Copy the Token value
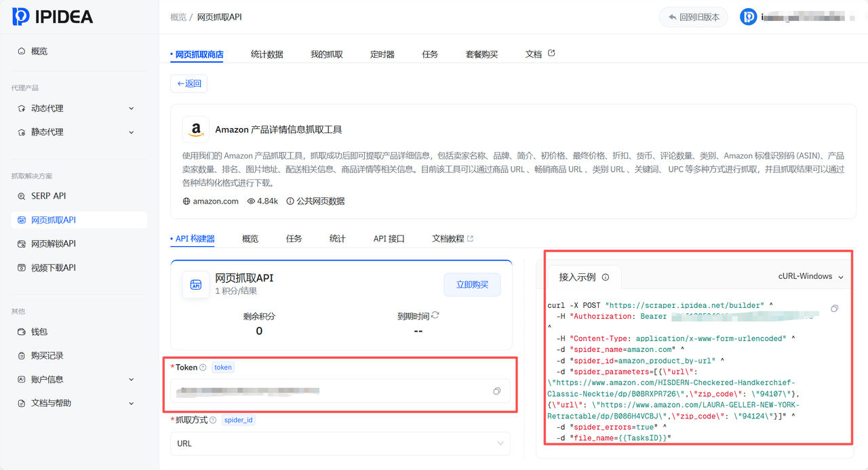 497,391
